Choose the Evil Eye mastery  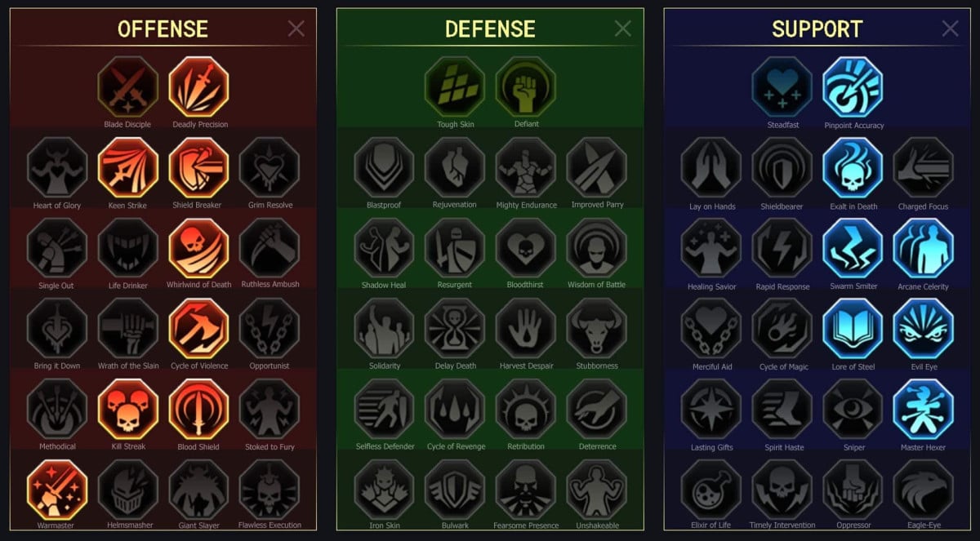[924, 328]
